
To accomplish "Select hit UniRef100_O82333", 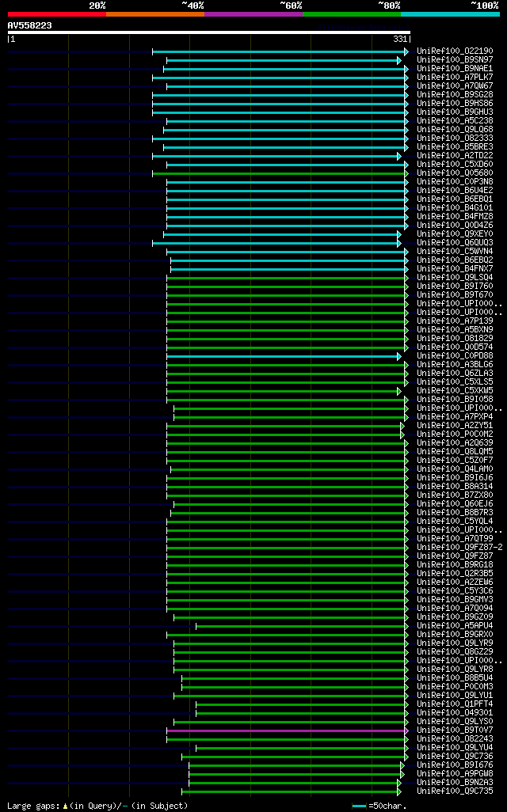I will coord(455,138).
